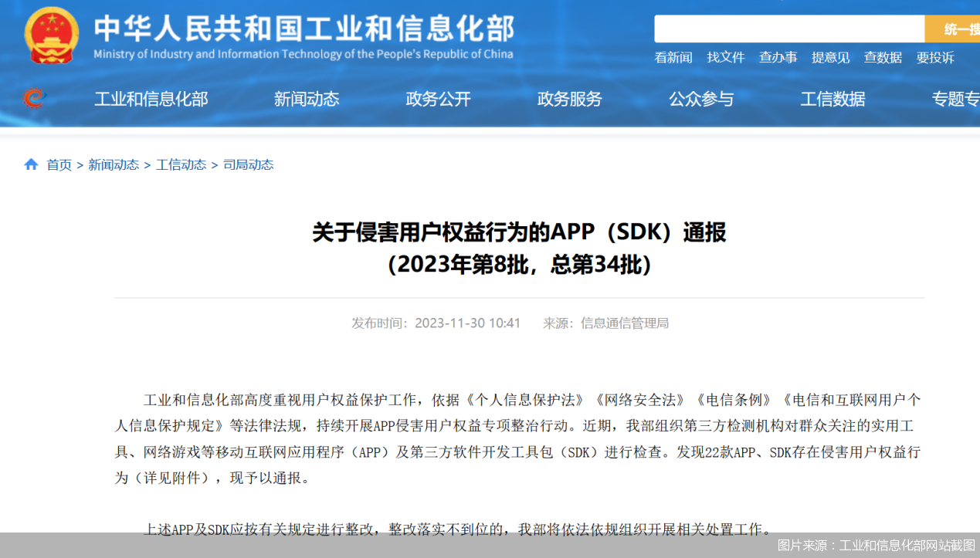Click 司局动态 in the breadcrumb
980x558 pixels.
249,164
